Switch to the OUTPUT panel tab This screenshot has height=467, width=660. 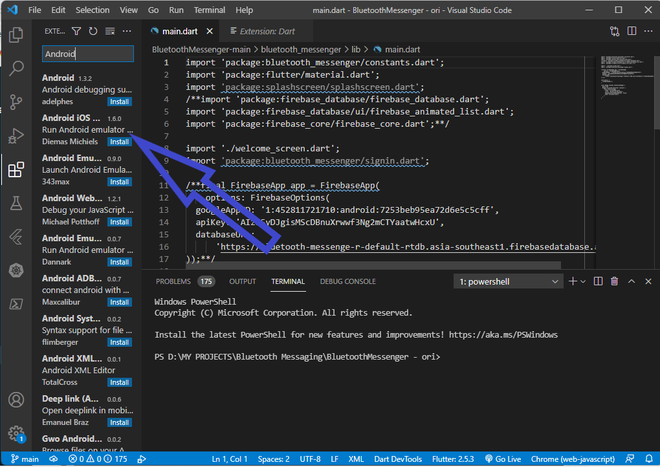pos(242,281)
